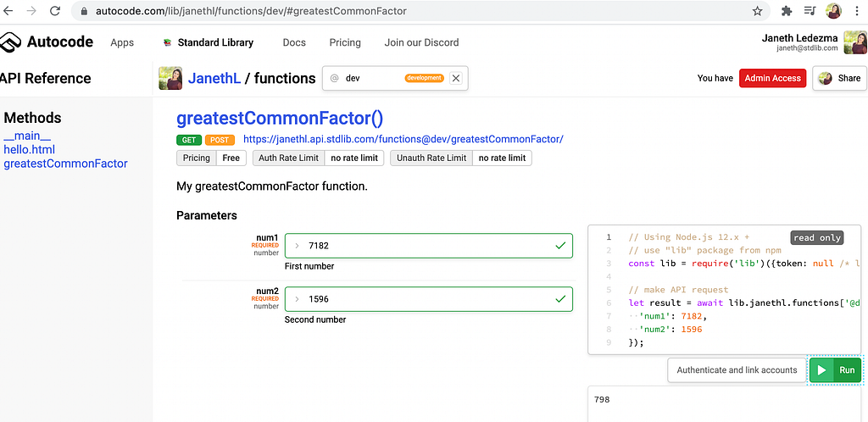
Task: Click the "First number" description text
Action: click(309, 266)
